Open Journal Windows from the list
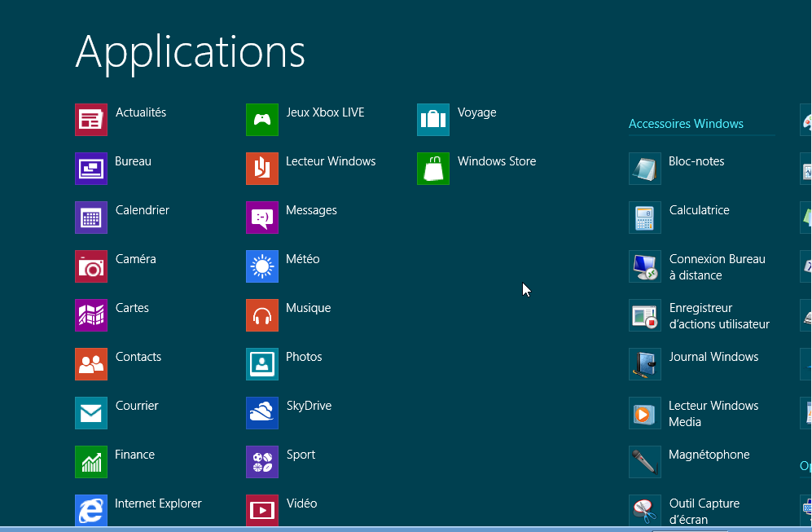This screenshot has height=532, width=812. (713, 357)
